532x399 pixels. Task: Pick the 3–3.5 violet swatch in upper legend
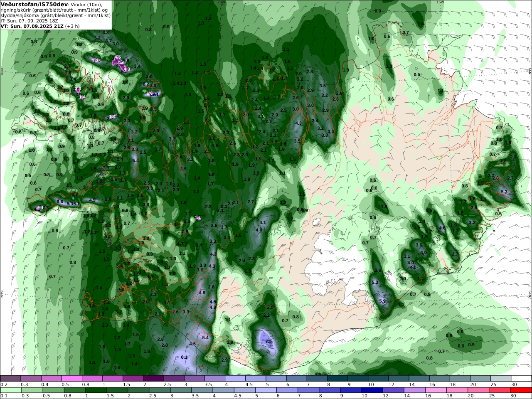coord(194,379)
